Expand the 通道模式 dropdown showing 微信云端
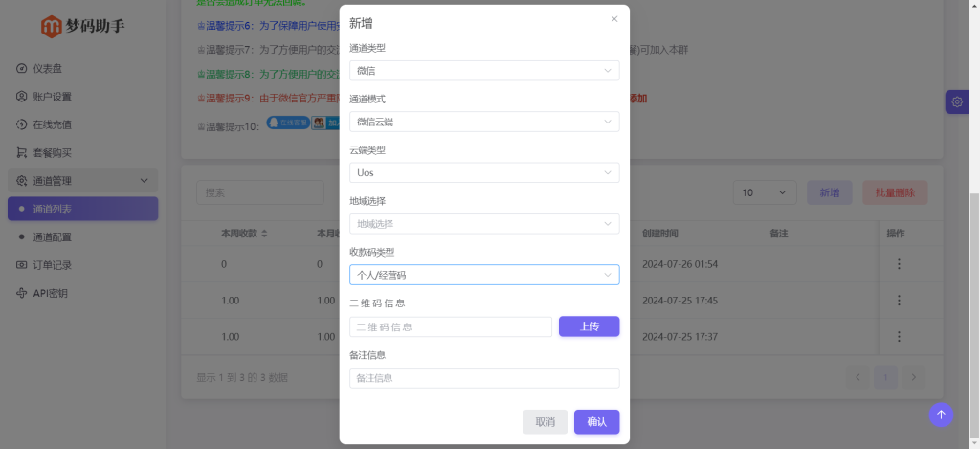The height and width of the screenshot is (449, 980). [x=484, y=122]
